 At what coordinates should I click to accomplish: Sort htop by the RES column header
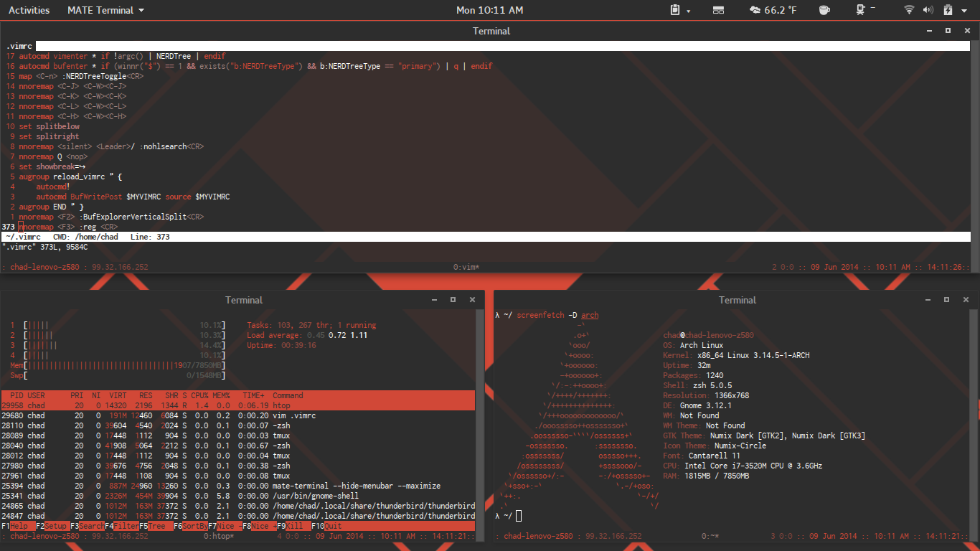(x=146, y=395)
